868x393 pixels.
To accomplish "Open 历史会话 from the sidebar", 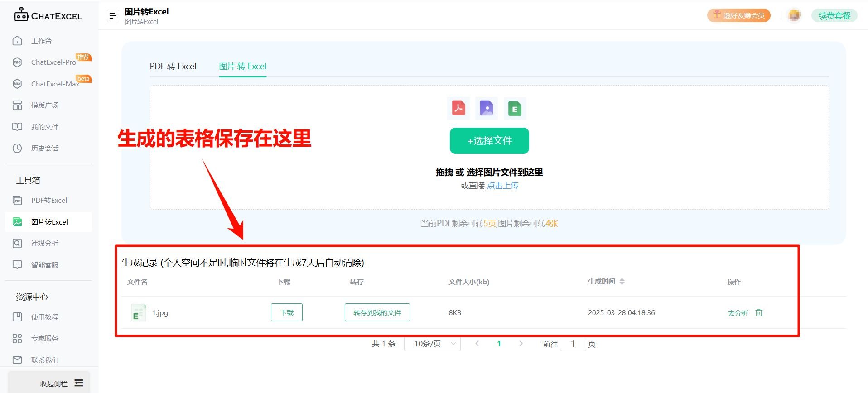I will (44, 148).
